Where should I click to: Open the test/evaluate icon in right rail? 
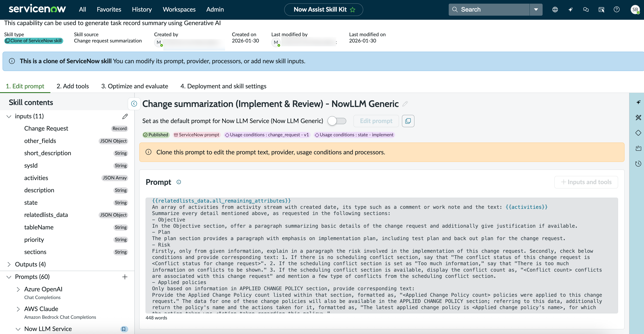point(638,148)
